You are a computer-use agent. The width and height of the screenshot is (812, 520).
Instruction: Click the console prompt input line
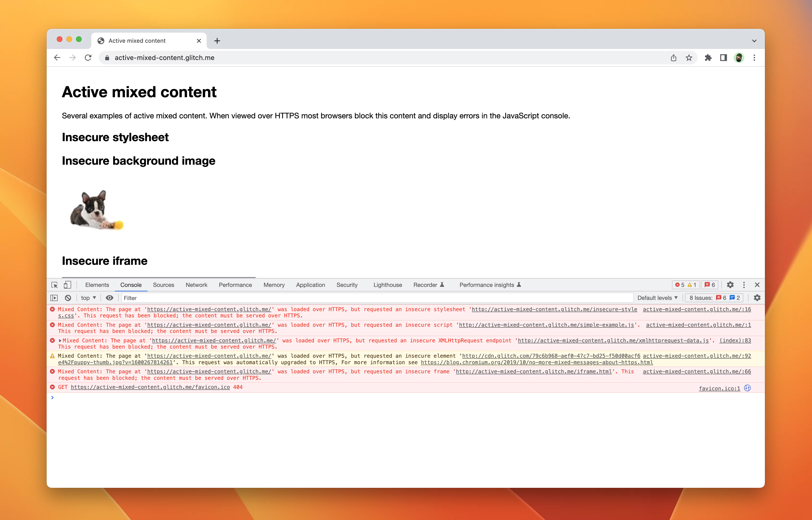406,398
